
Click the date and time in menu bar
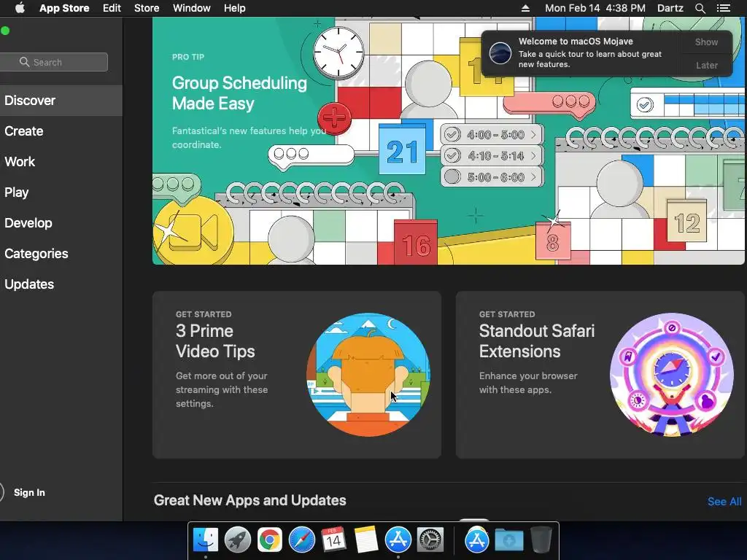coord(595,8)
